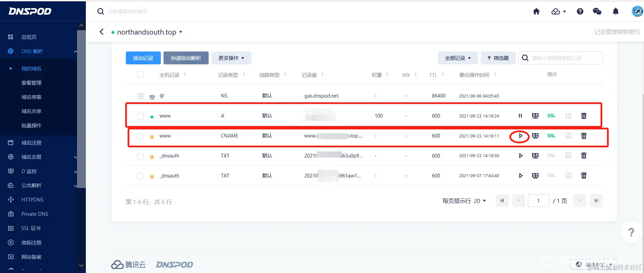Click SSL for the www A record
Image resolution: width=644 pixels, height=273 pixels.
click(x=551, y=116)
